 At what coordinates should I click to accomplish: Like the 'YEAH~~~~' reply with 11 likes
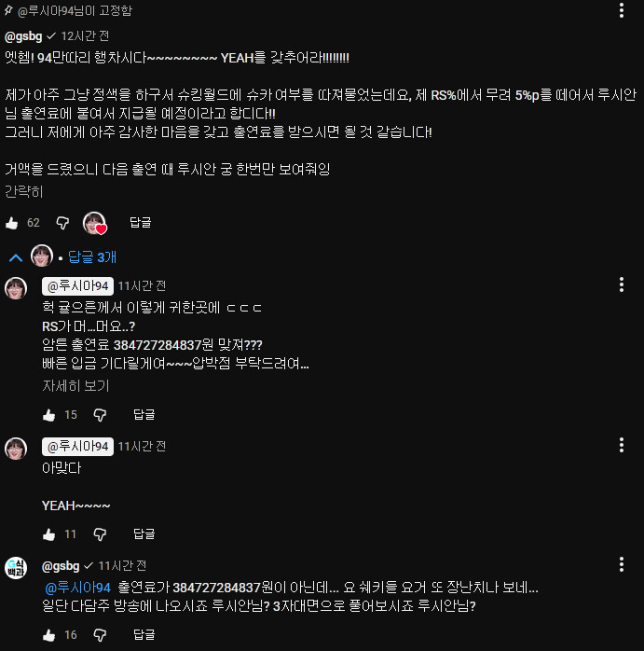coord(49,533)
